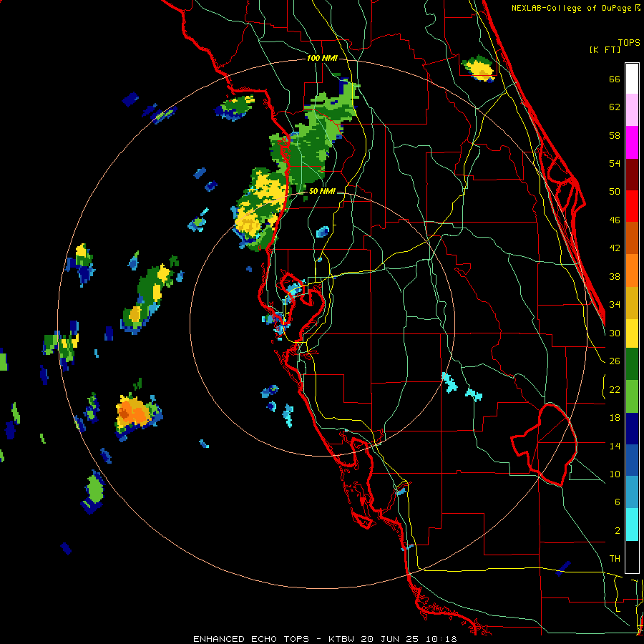644x644 pixels.
Task: Select the 46 scale value
Action: pyautogui.click(x=615, y=220)
